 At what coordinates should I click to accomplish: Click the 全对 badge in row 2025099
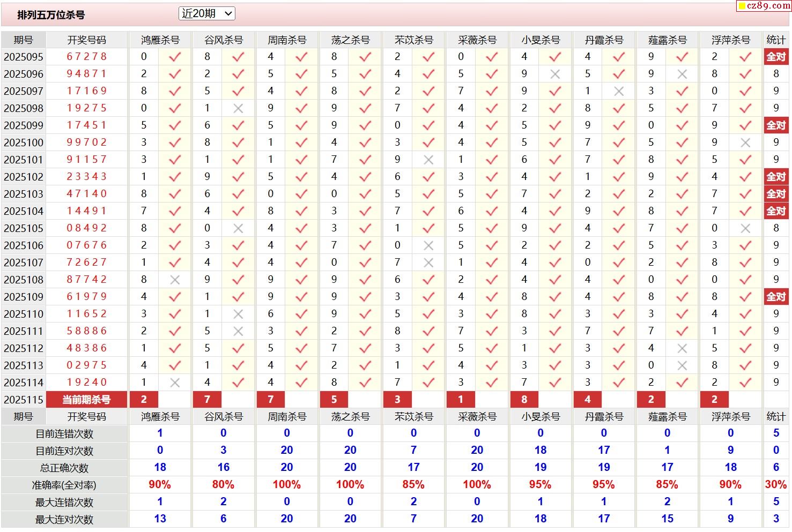[776, 125]
